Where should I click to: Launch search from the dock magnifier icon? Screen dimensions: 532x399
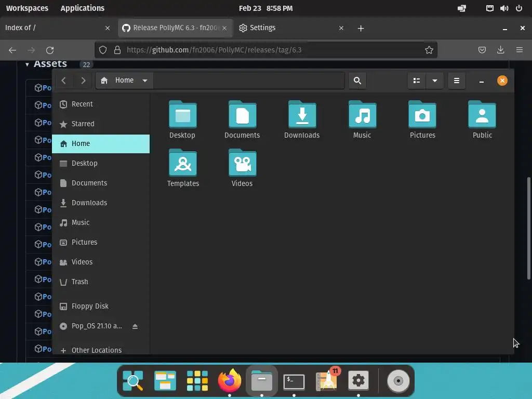(133, 381)
